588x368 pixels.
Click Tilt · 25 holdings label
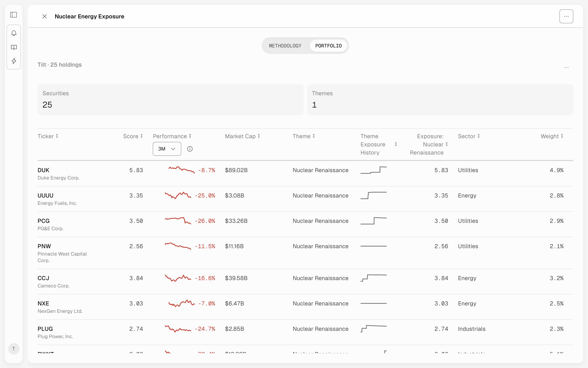pyautogui.click(x=60, y=64)
